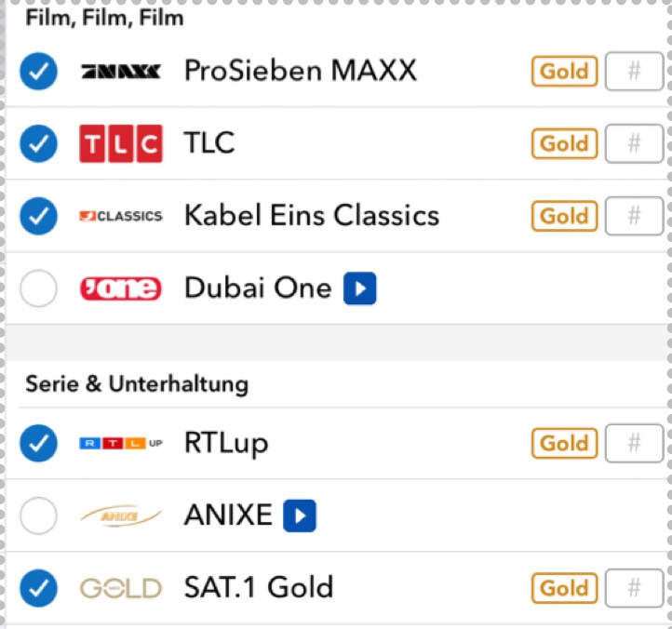The image size is (672, 629).
Task: Click the number field for Kabel Eins Classics
Action: click(x=634, y=216)
